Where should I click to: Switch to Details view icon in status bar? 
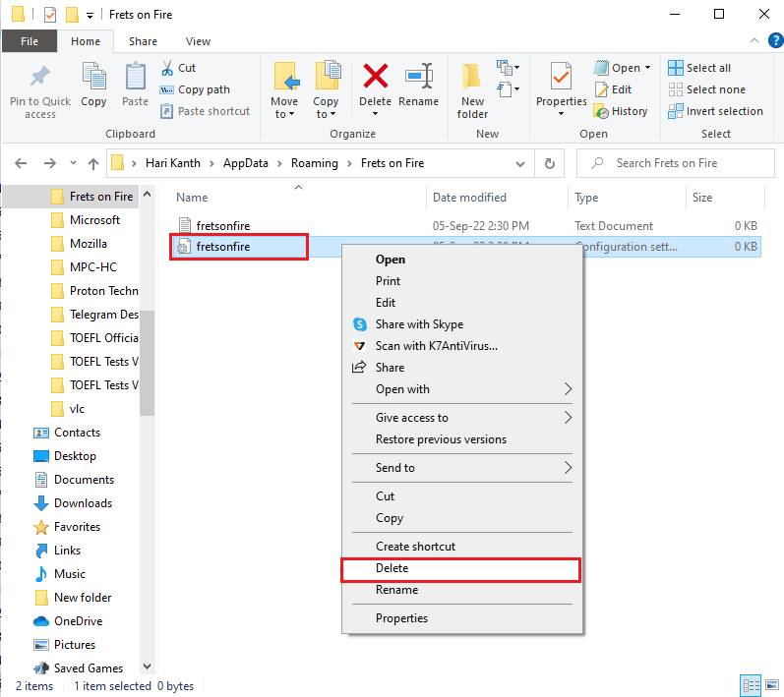750,685
